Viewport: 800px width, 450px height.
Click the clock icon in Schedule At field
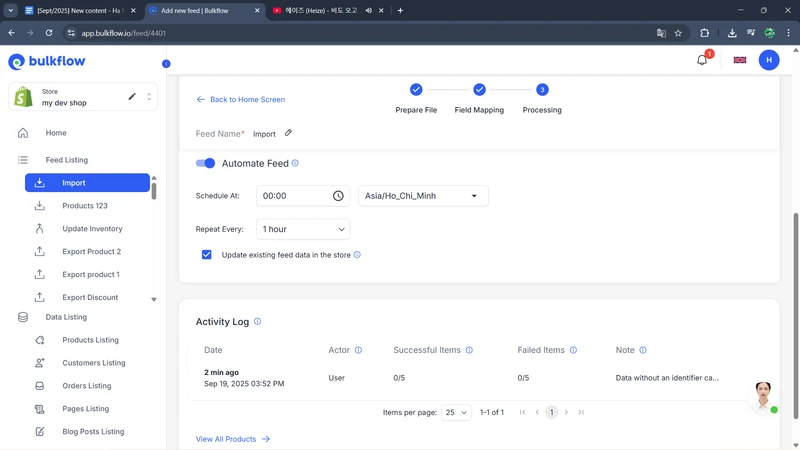pos(338,196)
